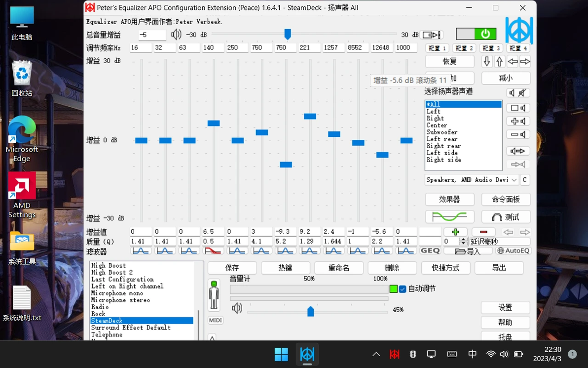
Task: Click the MIDI button
Action: (216, 320)
